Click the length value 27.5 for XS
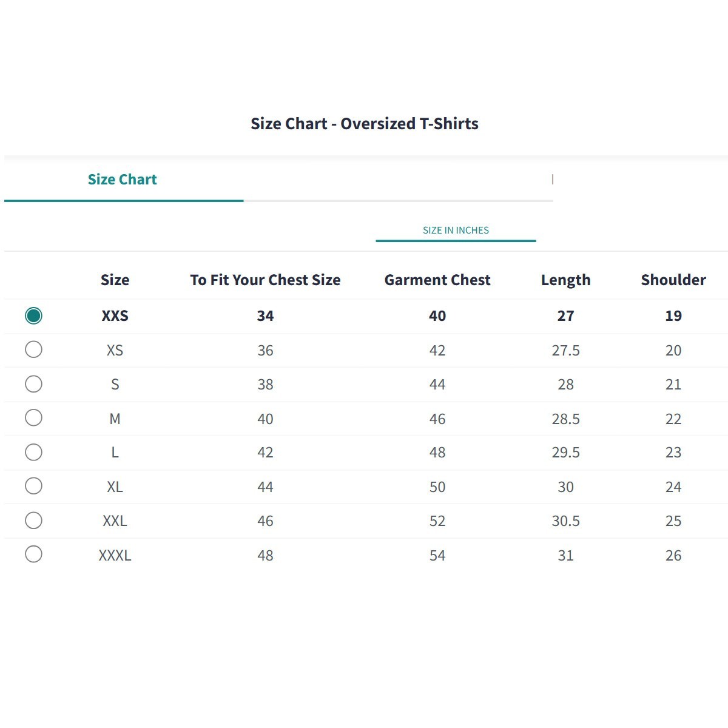The height and width of the screenshot is (728, 728). 565,351
